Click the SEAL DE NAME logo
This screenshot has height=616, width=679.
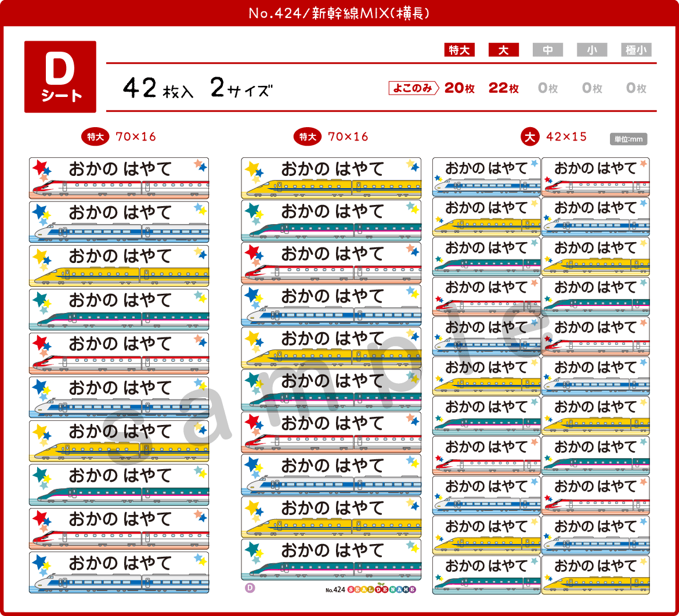coord(381,589)
